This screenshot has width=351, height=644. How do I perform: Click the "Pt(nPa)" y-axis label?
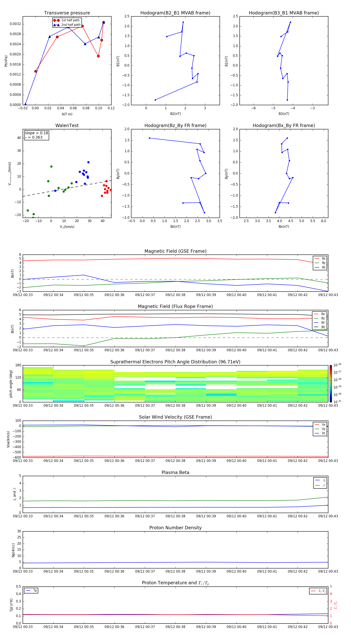[x=6, y=61]
